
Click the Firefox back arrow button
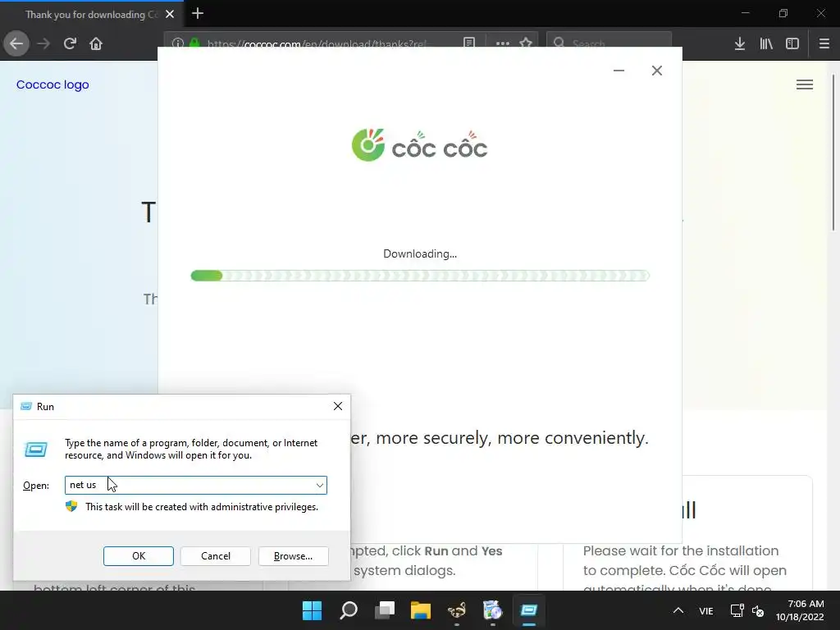[x=16, y=43]
